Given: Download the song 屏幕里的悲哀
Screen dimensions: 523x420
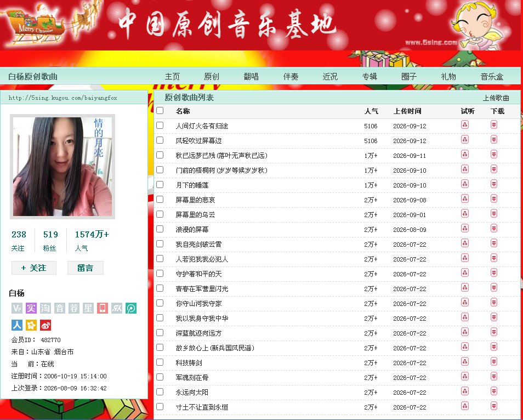Looking at the screenshot, I should point(494,199).
